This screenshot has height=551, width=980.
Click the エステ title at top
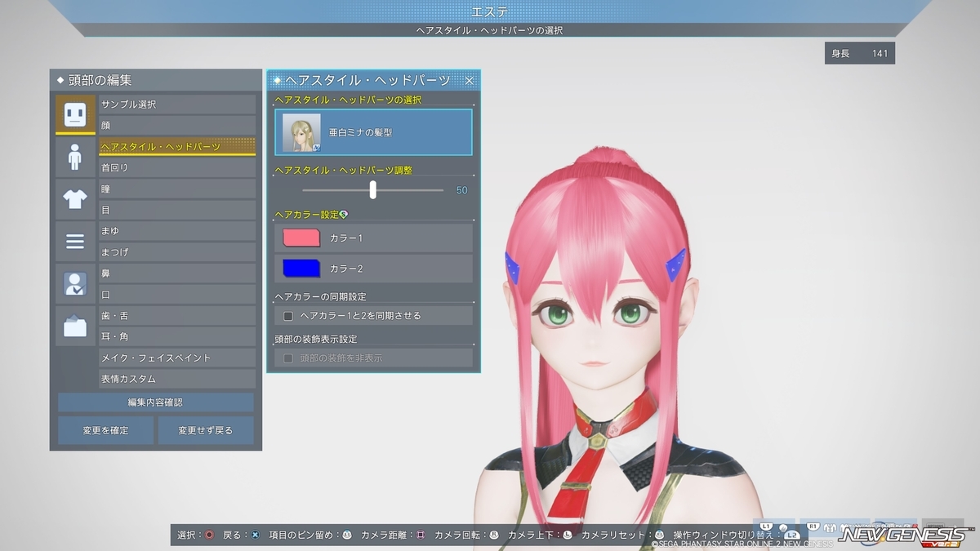pyautogui.click(x=490, y=11)
